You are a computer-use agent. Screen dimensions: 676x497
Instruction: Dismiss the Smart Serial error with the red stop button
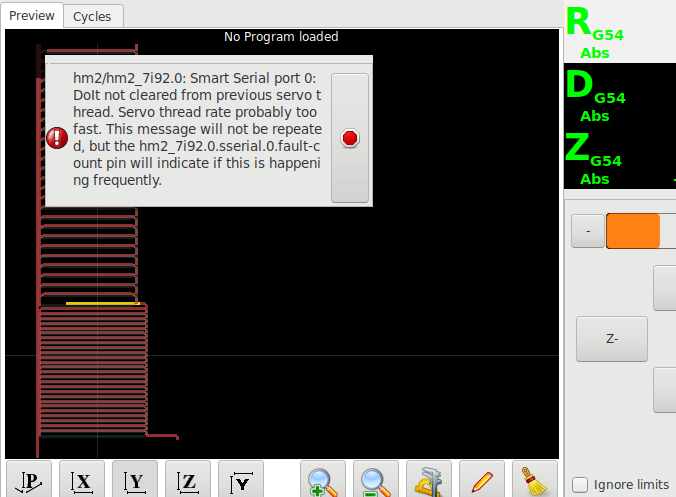tap(350, 138)
